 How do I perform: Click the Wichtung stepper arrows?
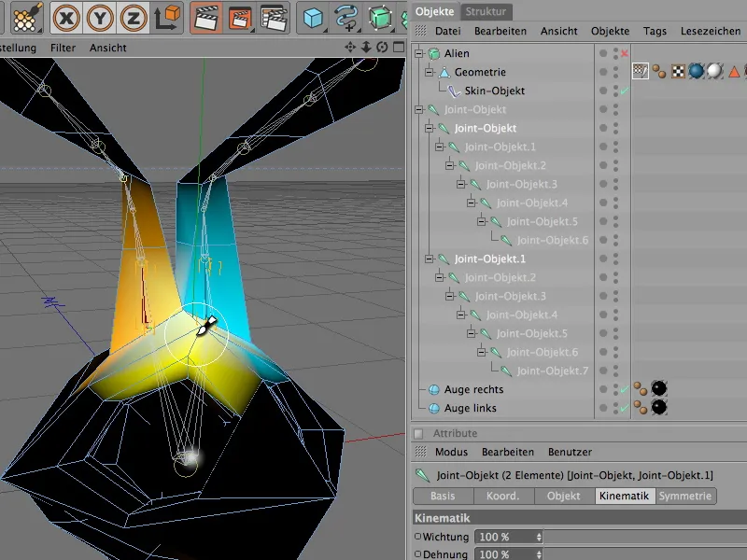click(539, 537)
